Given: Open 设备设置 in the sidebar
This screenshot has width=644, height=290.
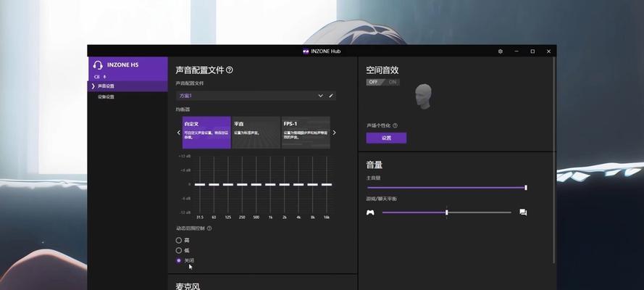Looking at the screenshot, I should (x=128, y=97).
